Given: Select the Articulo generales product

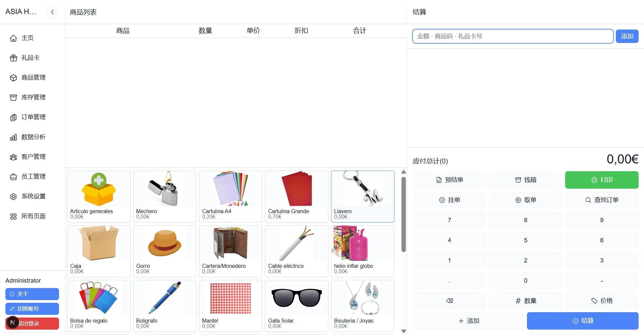Looking at the screenshot, I should click(99, 196).
